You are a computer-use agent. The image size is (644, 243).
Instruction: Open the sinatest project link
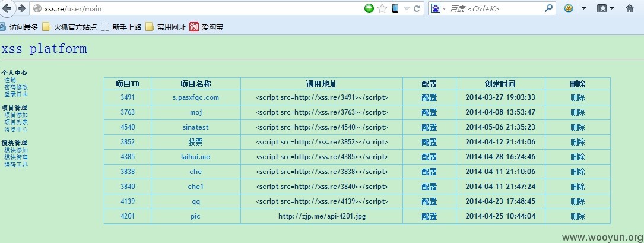pos(195,127)
